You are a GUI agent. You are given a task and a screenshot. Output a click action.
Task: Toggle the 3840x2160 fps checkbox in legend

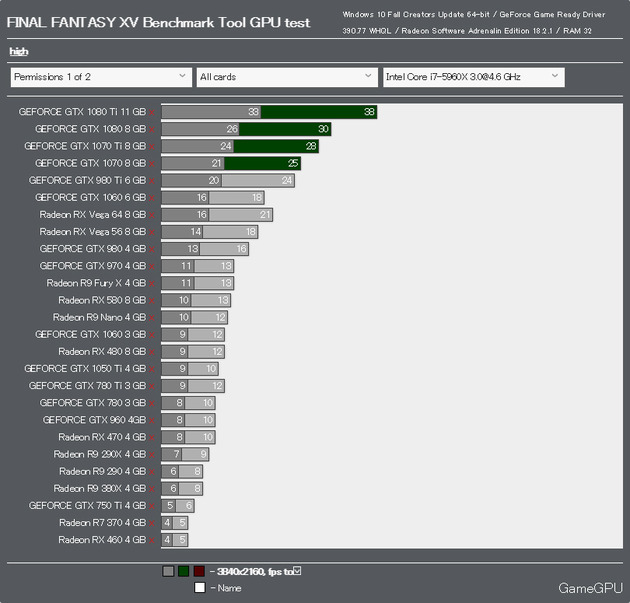[297, 570]
